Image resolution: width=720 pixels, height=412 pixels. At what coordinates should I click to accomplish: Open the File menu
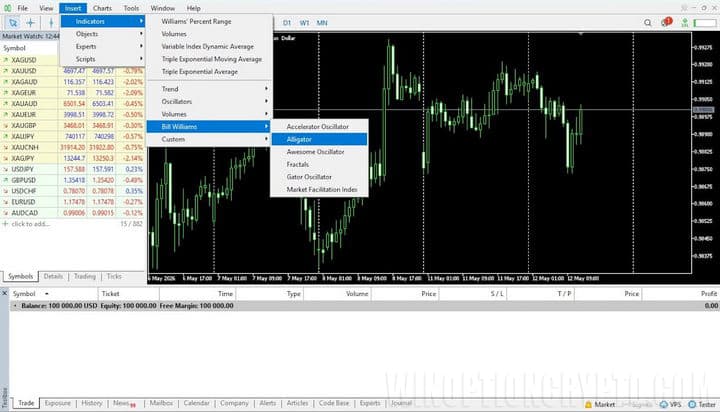click(x=22, y=8)
